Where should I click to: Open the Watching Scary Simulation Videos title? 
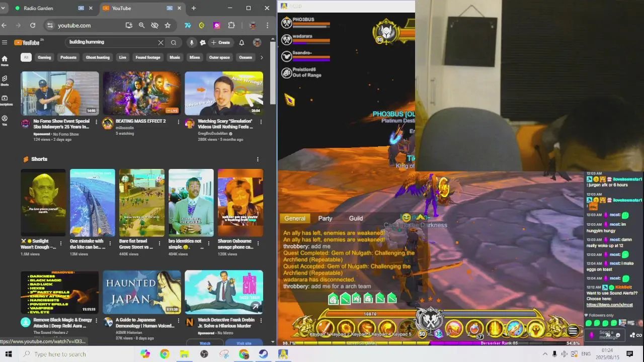point(225,124)
